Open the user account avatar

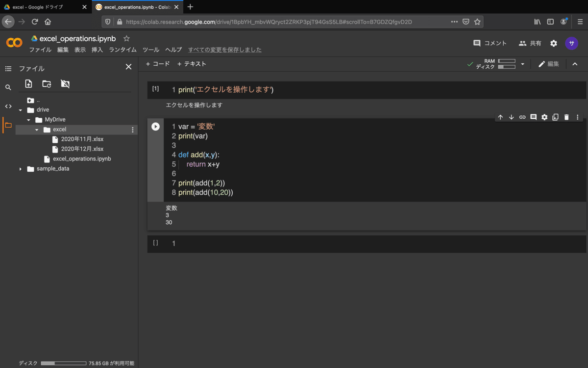coord(571,43)
